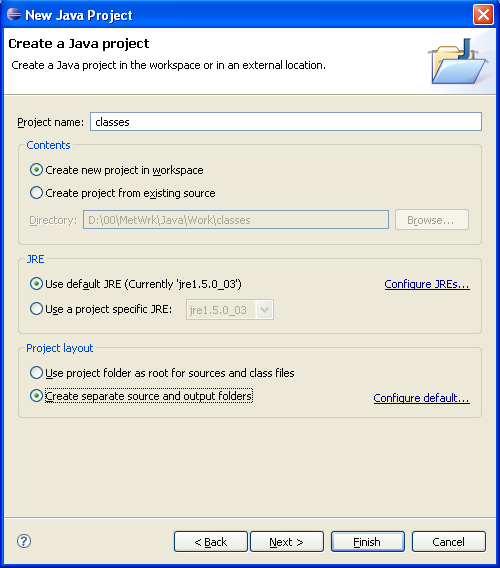
Task: Select Create separate source and output folders
Action: 141,396
